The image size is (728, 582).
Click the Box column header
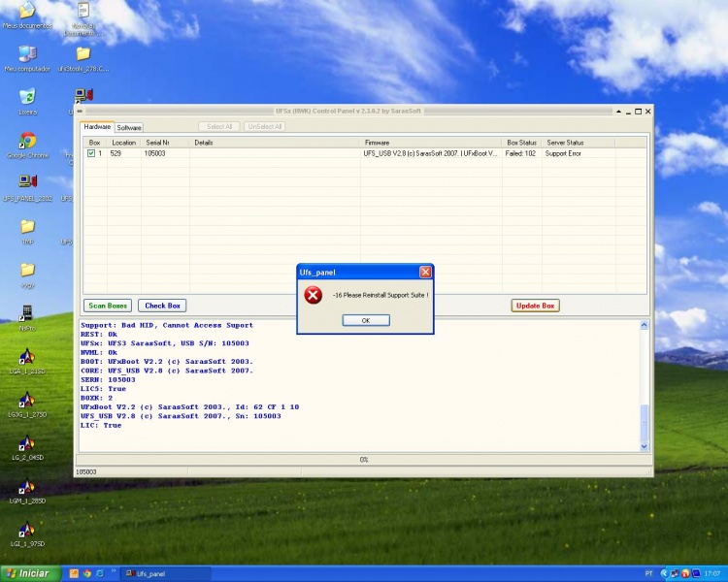(x=95, y=143)
